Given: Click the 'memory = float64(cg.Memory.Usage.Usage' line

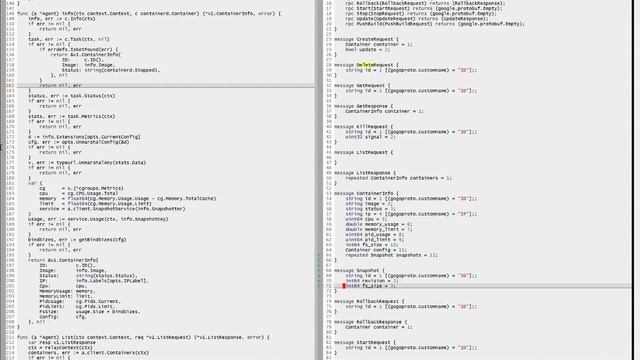Looking at the screenshot, I should tap(128, 199).
